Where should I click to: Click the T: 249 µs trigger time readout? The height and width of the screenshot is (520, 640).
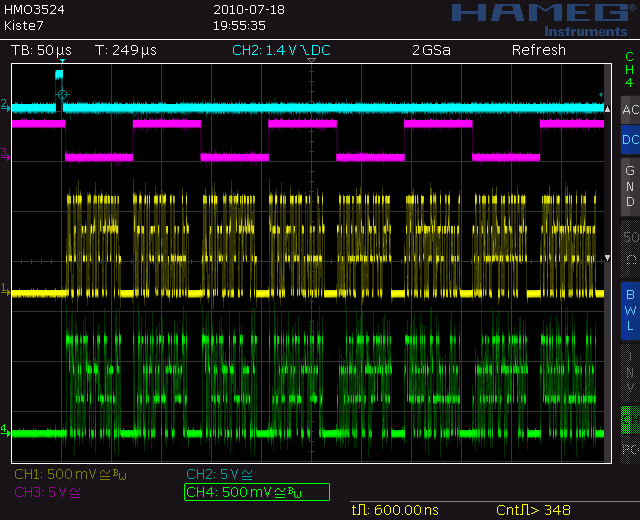click(126, 50)
